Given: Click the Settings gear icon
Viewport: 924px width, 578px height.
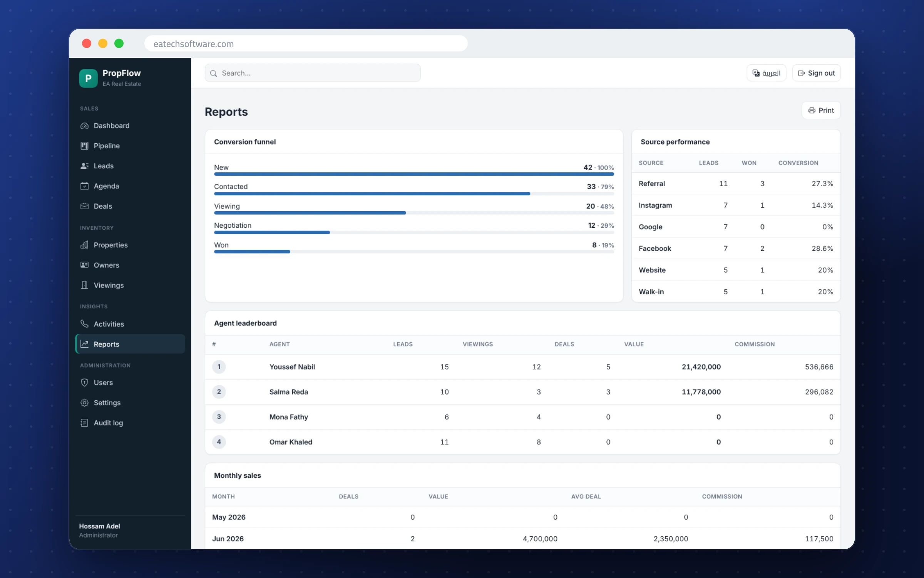Looking at the screenshot, I should click(84, 403).
